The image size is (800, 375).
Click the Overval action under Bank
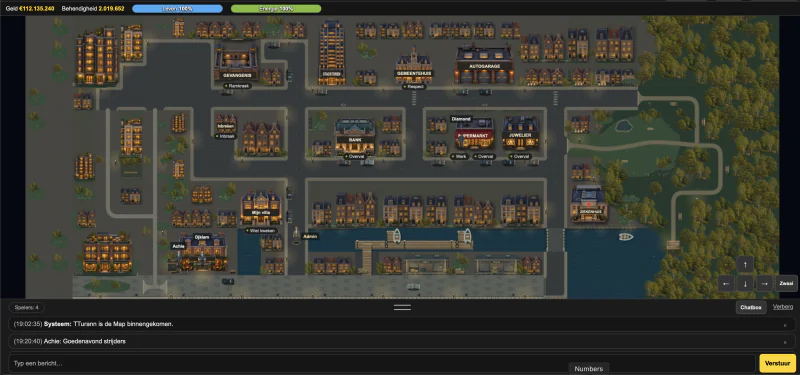pos(355,157)
